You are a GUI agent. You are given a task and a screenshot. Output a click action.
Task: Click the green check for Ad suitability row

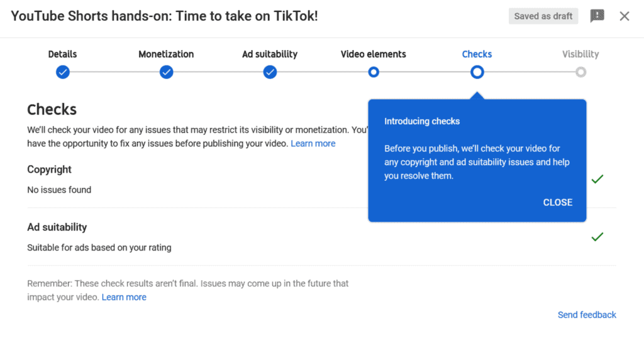coord(597,237)
